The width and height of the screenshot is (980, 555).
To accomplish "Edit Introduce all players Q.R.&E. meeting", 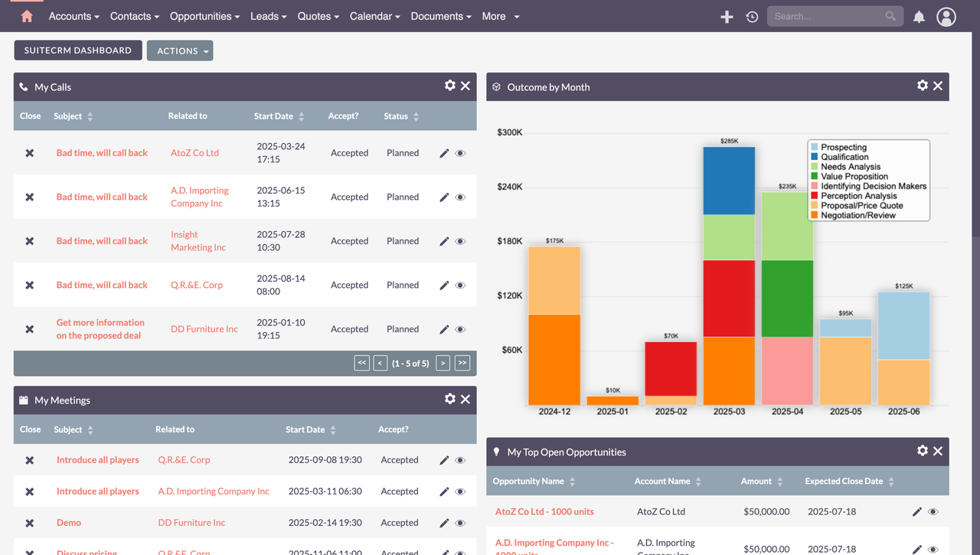I will tap(444, 460).
